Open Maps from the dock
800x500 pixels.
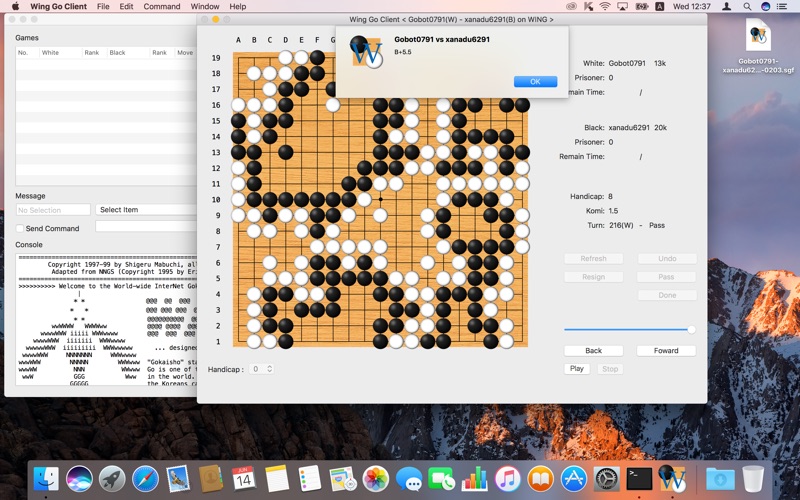pyautogui.click(x=342, y=479)
